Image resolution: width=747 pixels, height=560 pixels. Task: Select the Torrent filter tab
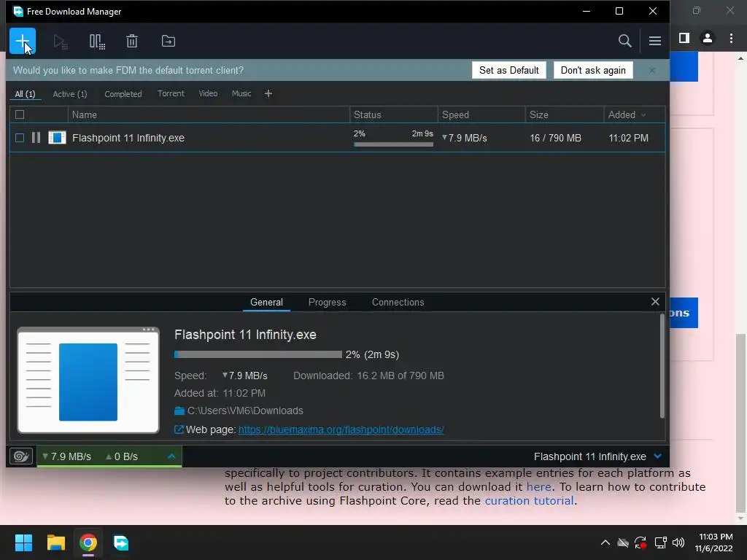pyautogui.click(x=171, y=93)
